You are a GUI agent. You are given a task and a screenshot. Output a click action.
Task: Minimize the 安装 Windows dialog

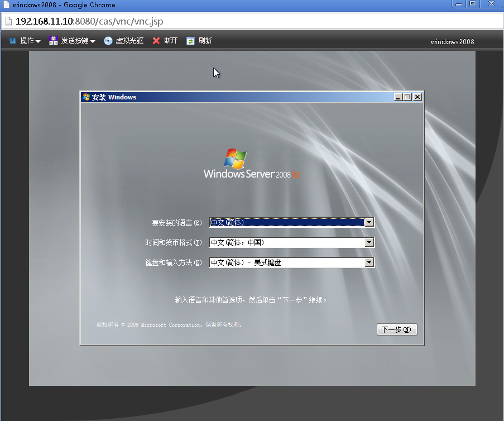[398, 97]
